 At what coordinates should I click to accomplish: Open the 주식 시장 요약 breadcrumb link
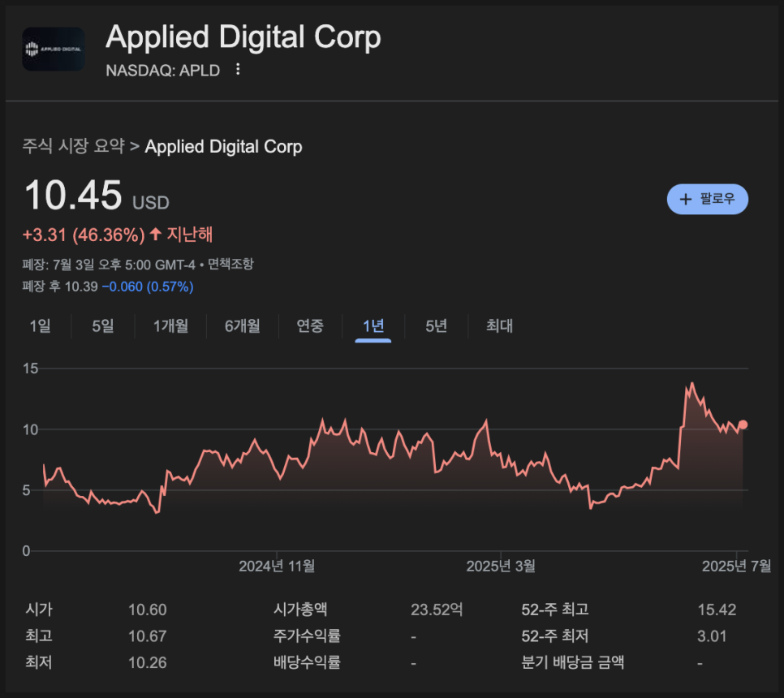click(x=73, y=146)
